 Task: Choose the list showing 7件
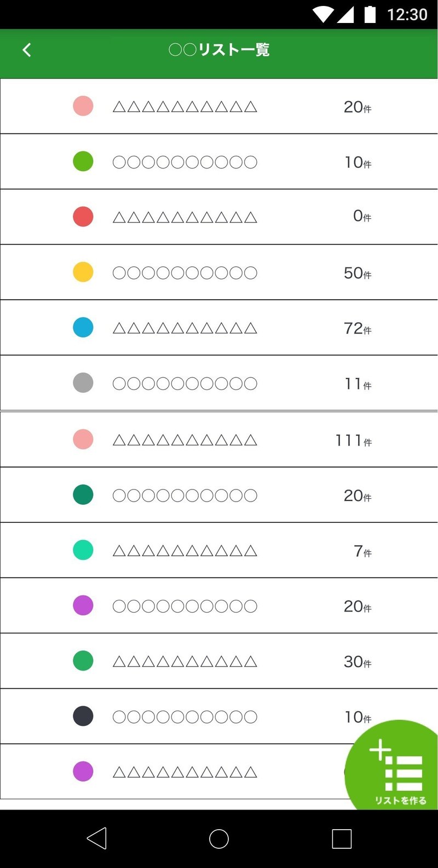[219, 550]
